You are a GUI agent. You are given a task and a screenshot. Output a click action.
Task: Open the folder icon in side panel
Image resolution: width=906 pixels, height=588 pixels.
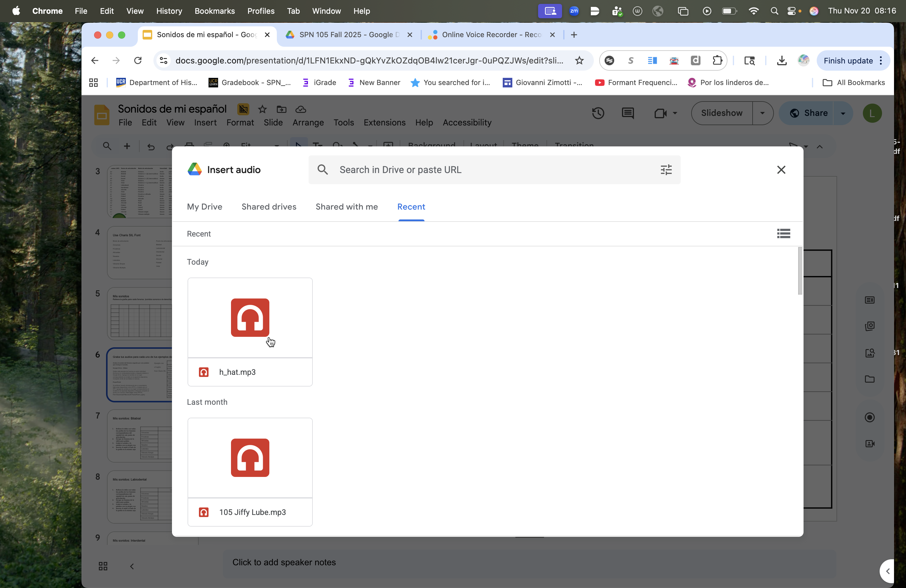tap(869, 379)
